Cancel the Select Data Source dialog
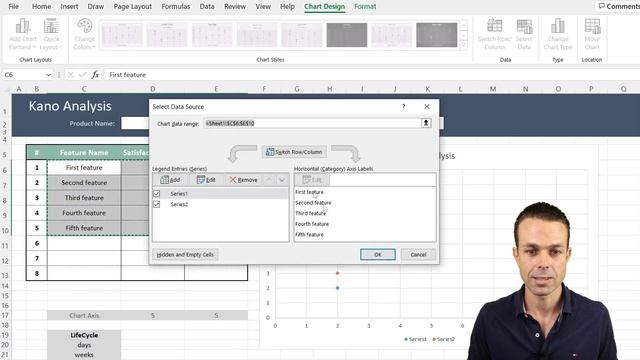This screenshot has height=360, width=640. [418, 254]
